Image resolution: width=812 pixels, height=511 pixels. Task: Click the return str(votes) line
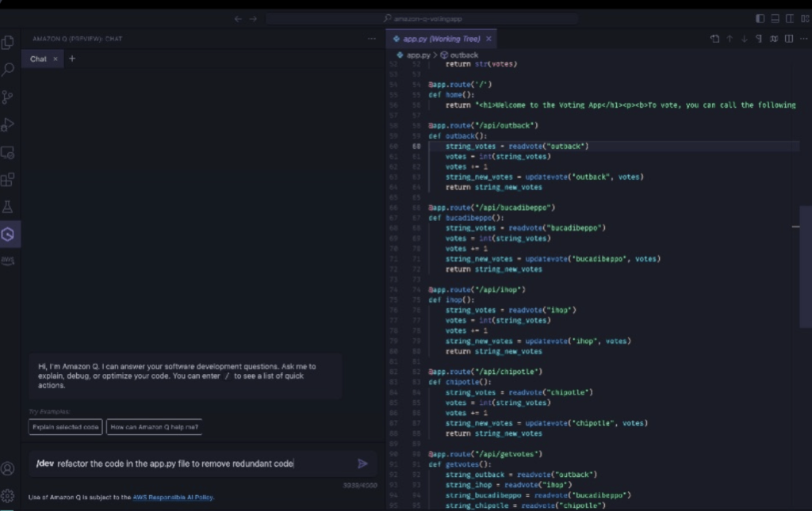(x=481, y=64)
